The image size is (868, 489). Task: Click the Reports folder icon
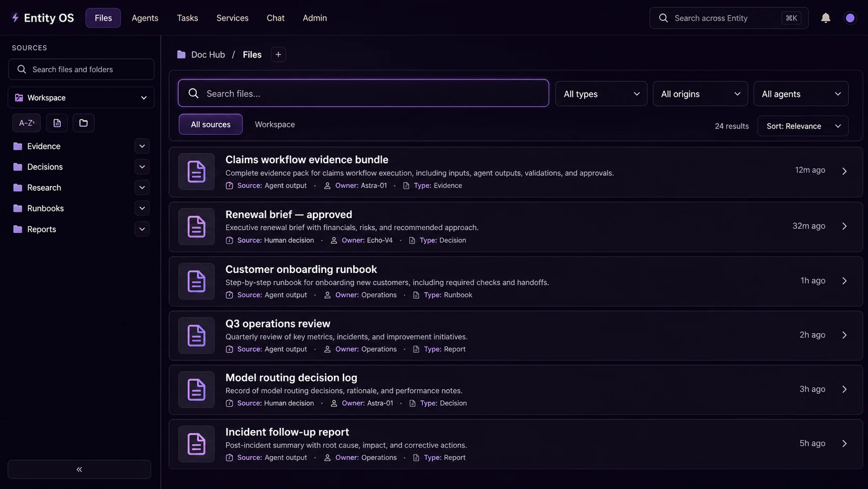tap(18, 229)
